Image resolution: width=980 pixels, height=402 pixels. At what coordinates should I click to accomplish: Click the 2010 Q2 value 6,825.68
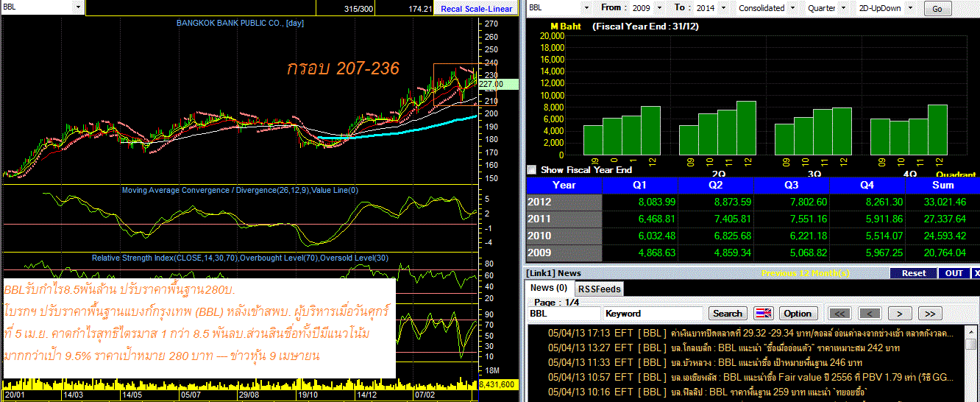(732, 236)
